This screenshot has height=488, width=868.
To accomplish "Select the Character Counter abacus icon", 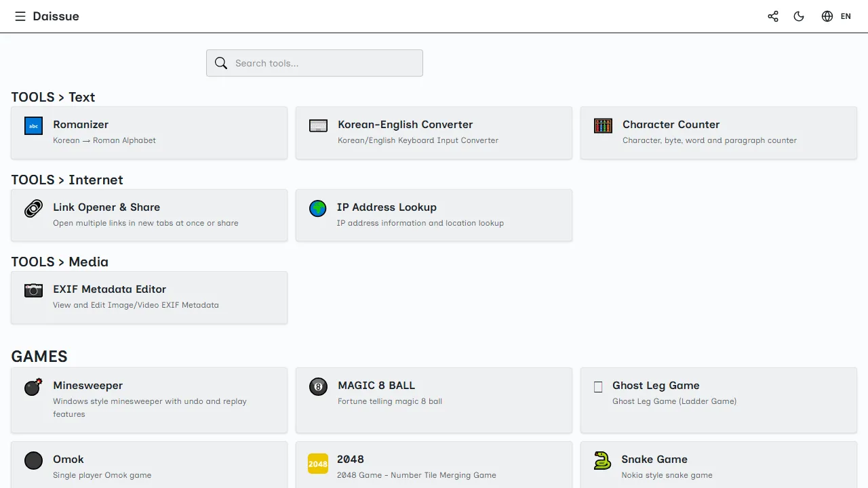I will 603,125.
